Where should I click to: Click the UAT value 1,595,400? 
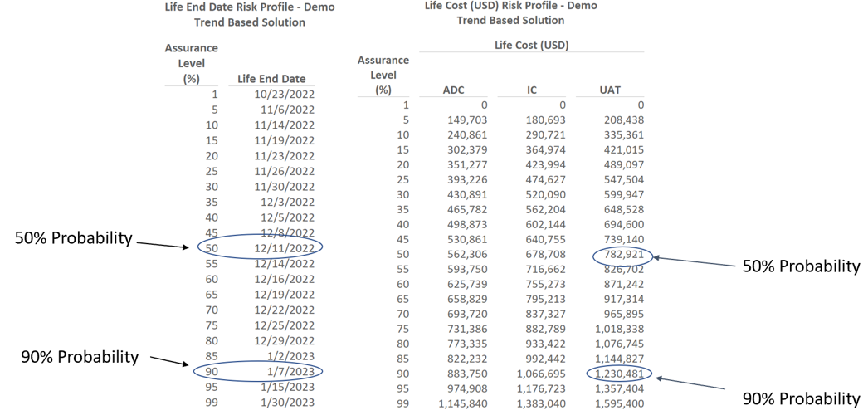[619, 403]
